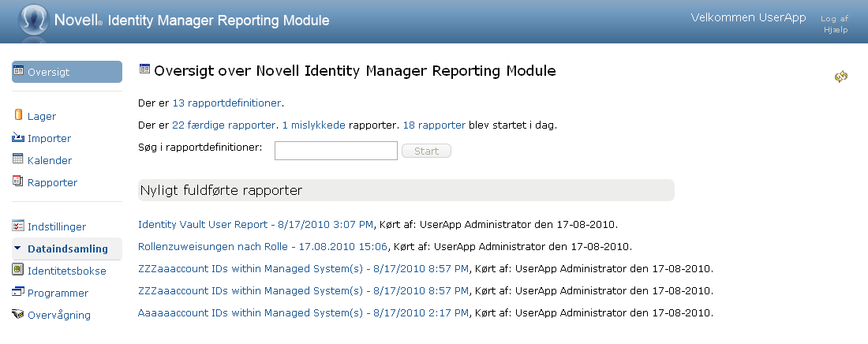Open the Hjælp help link
The width and height of the screenshot is (868, 344).
[x=835, y=30]
